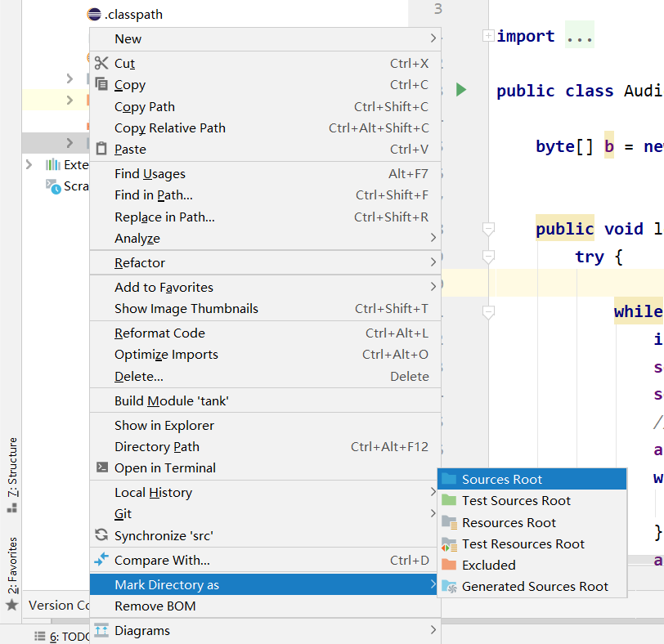This screenshot has width=664, height=644.
Task: Click the Diagrams icon at the menu bottom
Action: pyautogui.click(x=101, y=630)
